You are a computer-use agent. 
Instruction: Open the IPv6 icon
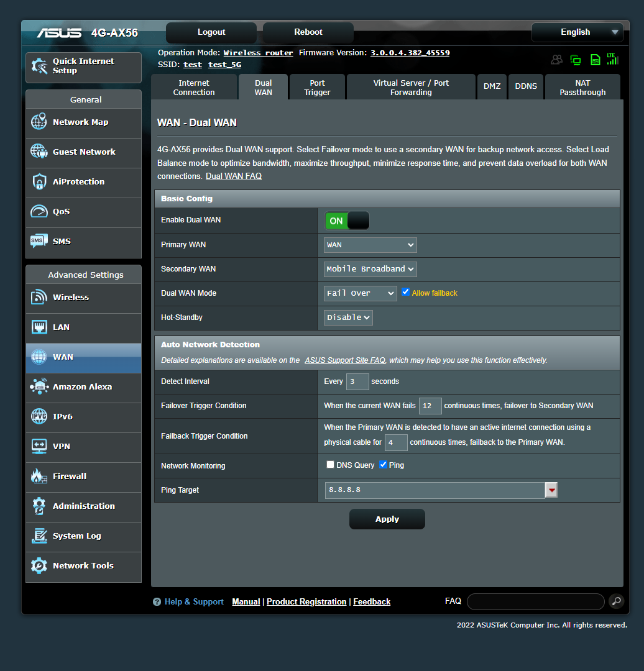click(39, 416)
